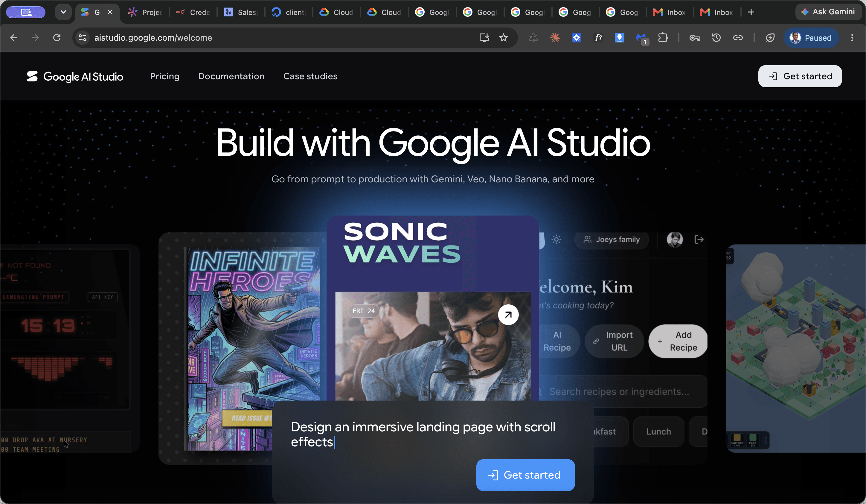
Task: Click the password key icon in toolbar
Action: click(695, 38)
